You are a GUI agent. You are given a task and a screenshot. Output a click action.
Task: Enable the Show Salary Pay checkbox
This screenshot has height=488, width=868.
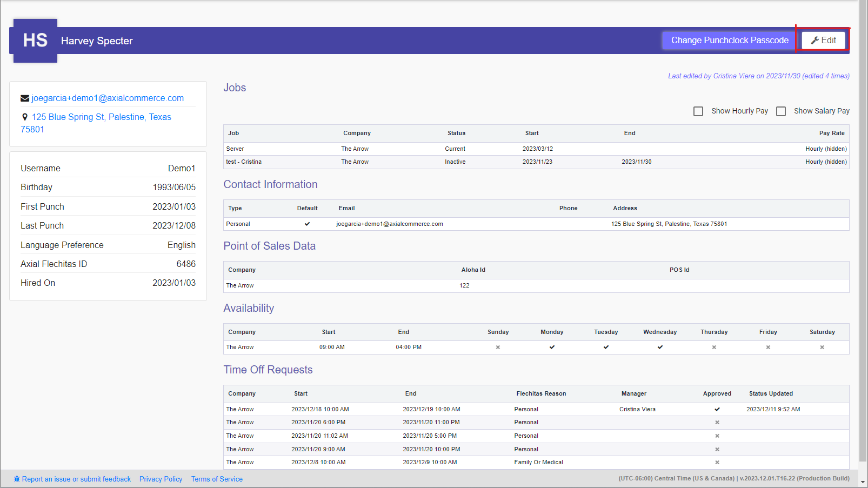point(781,111)
